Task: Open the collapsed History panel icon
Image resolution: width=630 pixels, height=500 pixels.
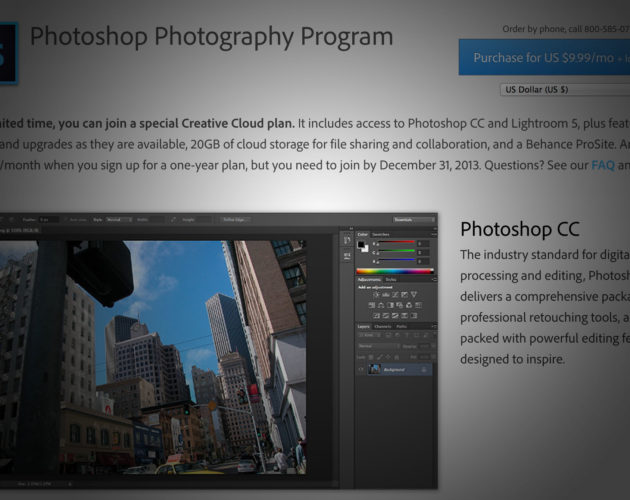Action: (347, 240)
